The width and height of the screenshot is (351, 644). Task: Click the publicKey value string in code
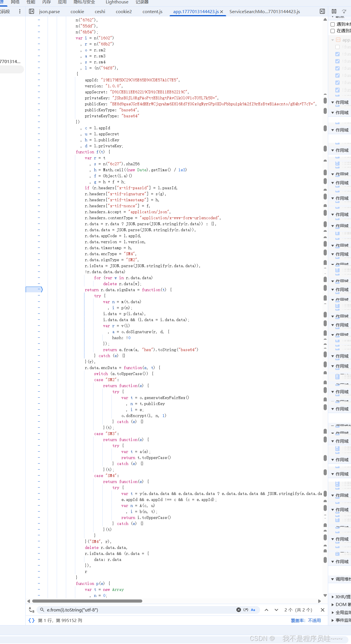tap(212, 104)
